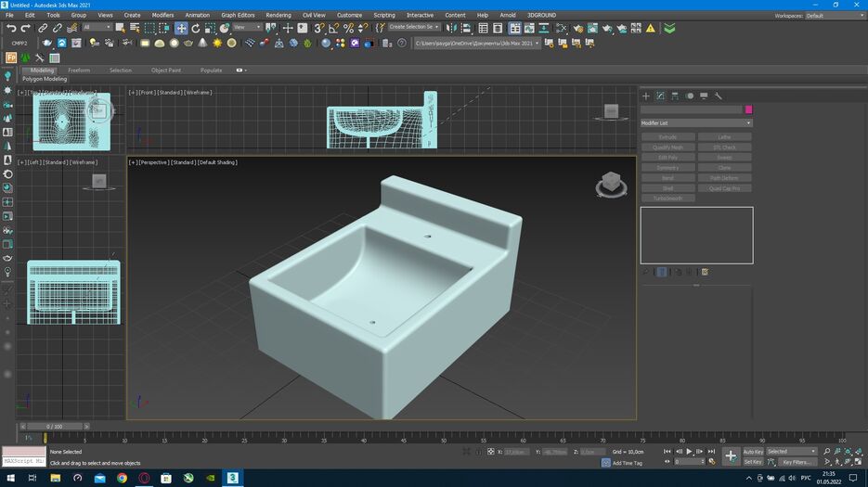The width and height of the screenshot is (868, 487).
Task: Select the Object Paint ribbon tab
Action: 166,70
